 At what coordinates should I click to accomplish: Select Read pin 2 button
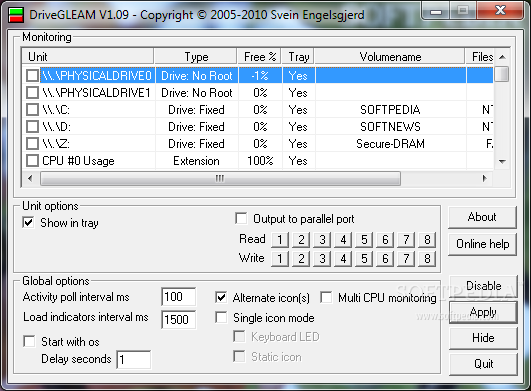click(301, 239)
